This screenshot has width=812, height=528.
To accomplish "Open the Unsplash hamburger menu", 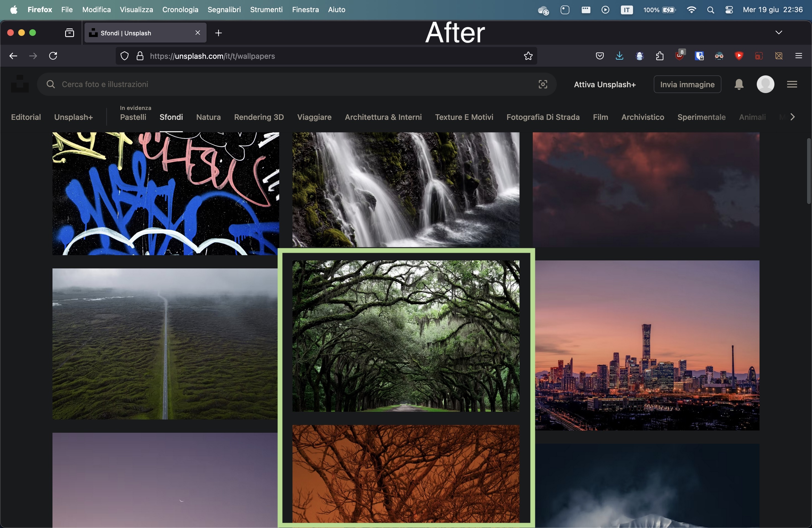I will pyautogui.click(x=792, y=84).
